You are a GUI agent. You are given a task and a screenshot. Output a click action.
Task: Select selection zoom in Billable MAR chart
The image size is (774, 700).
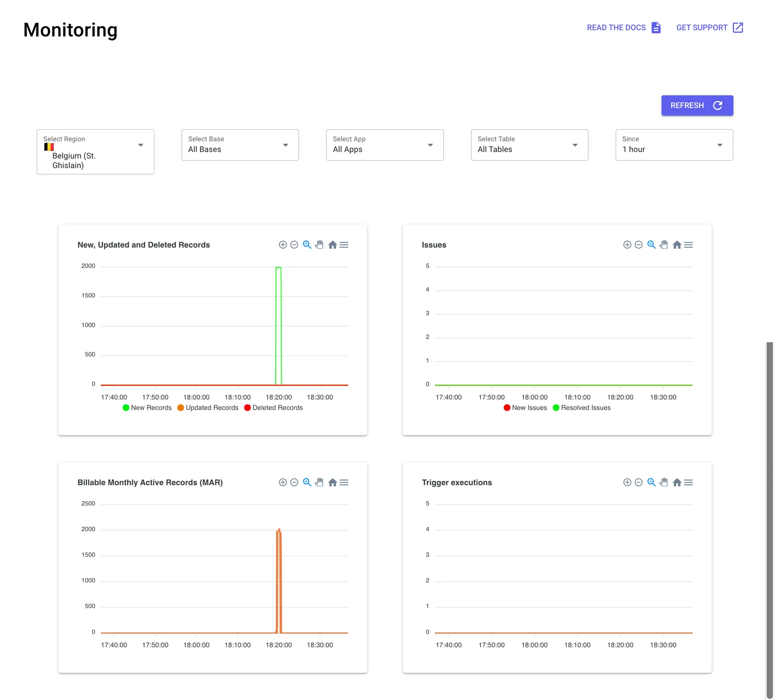[307, 482]
